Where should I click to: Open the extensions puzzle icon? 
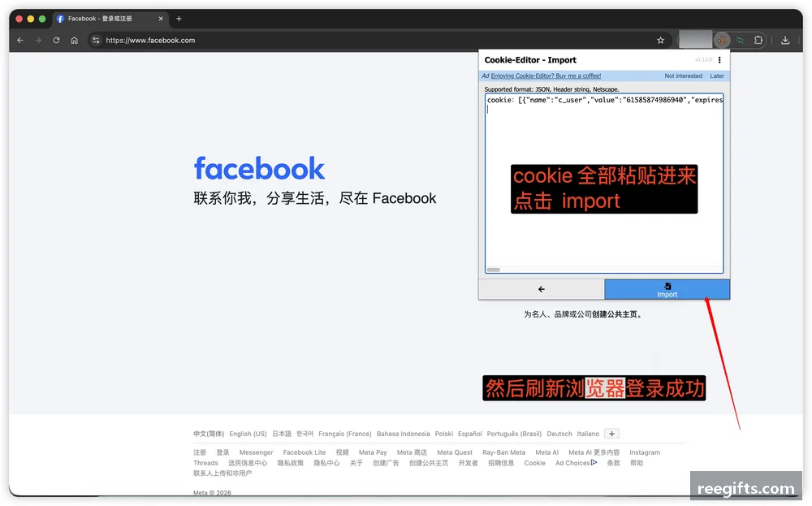pyautogui.click(x=758, y=40)
